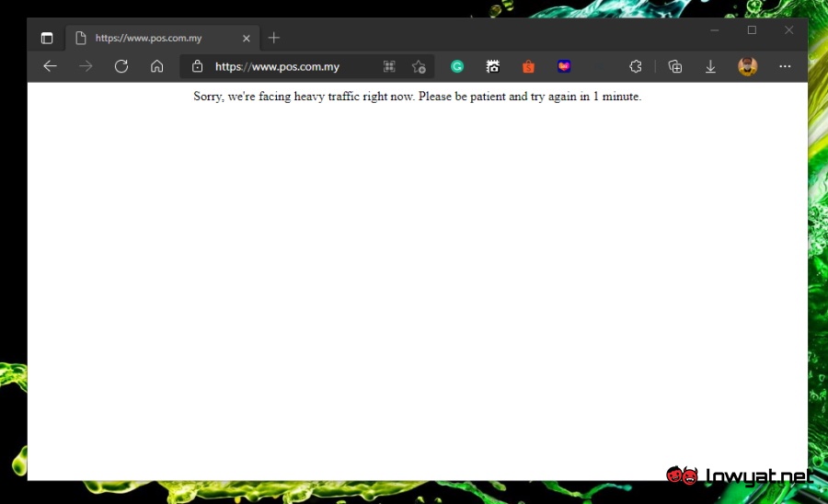Go to the Home page icon

pyautogui.click(x=157, y=66)
